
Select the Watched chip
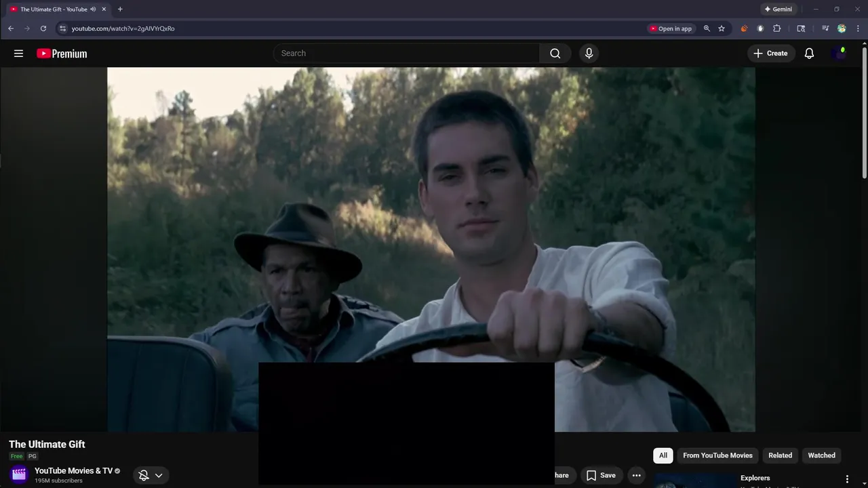tap(821, 455)
